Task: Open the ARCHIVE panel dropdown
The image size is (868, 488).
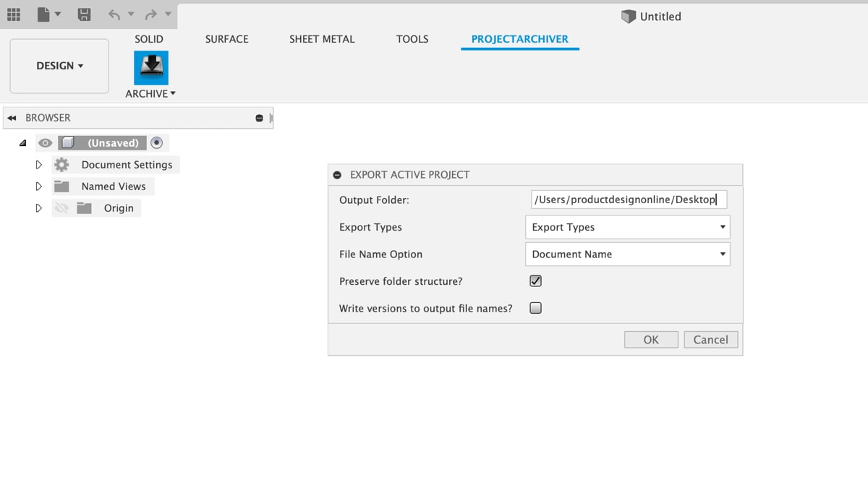Action: (x=150, y=94)
